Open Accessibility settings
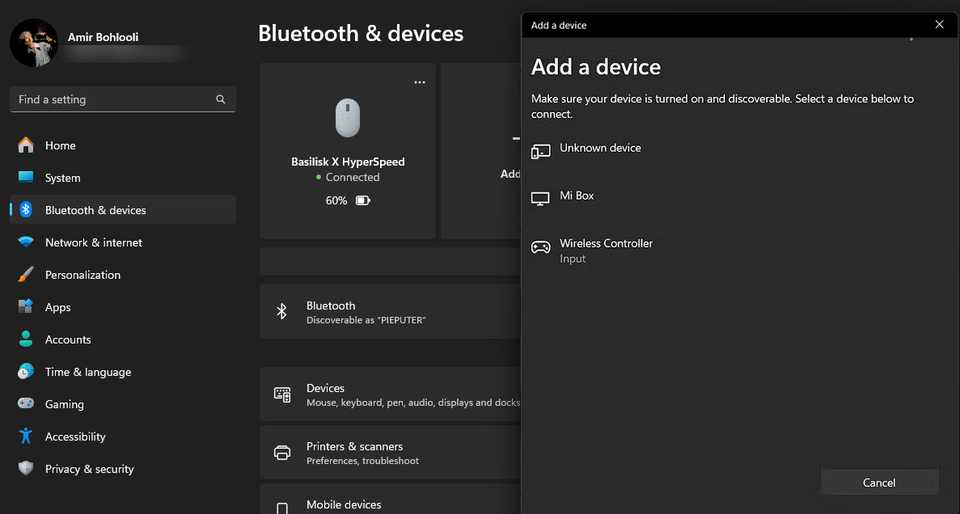 [x=75, y=437]
